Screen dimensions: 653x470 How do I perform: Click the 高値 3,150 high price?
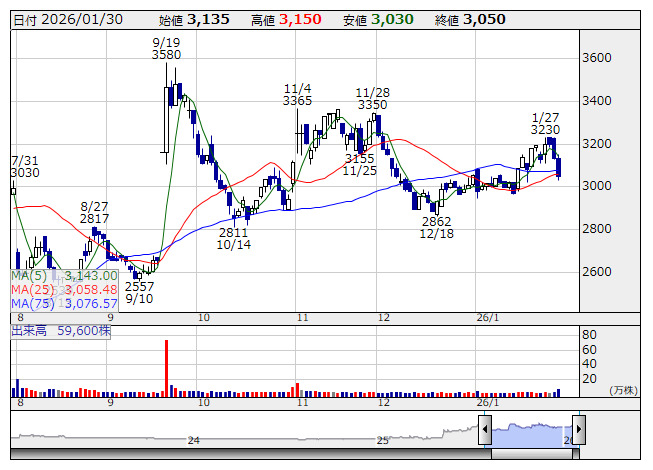tap(286, 19)
